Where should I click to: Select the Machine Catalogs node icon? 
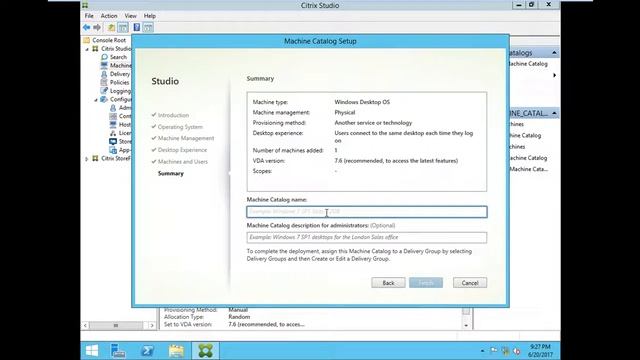pyautogui.click(x=104, y=65)
